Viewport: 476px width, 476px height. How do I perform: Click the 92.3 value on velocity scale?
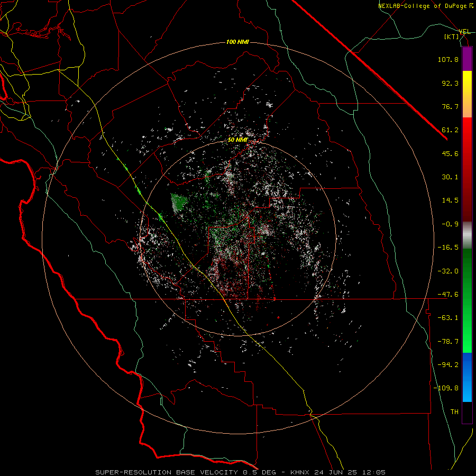[x=450, y=83]
